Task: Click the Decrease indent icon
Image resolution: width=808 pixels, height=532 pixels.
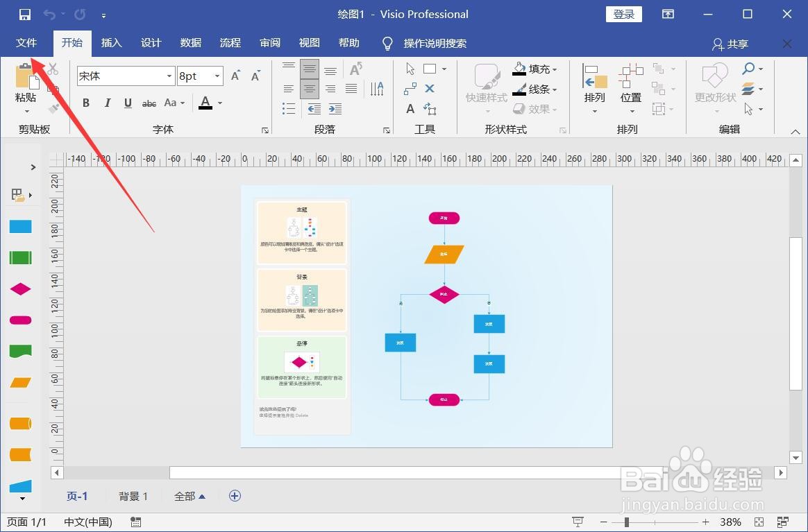Action: pyautogui.click(x=314, y=109)
